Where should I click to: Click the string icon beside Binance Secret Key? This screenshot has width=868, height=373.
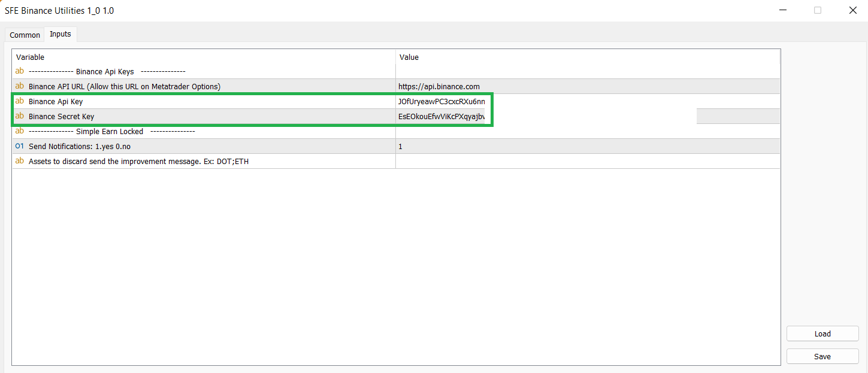pyautogui.click(x=20, y=116)
